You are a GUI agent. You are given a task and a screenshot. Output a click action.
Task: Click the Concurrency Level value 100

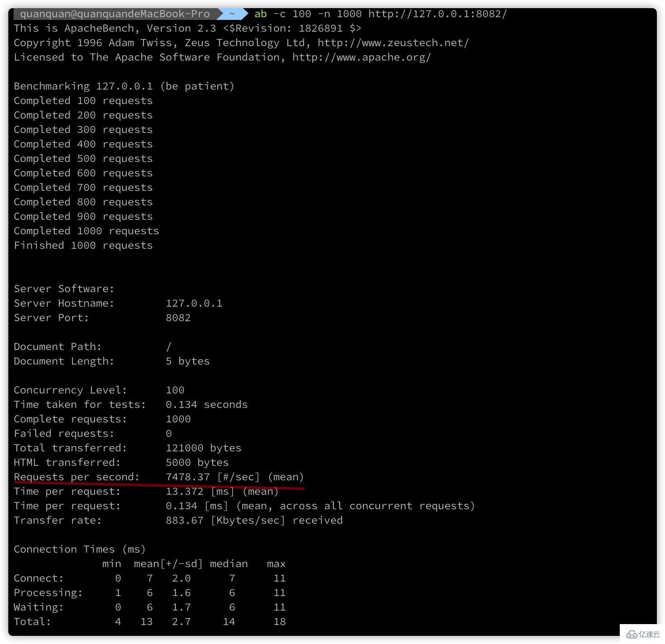[x=175, y=390]
